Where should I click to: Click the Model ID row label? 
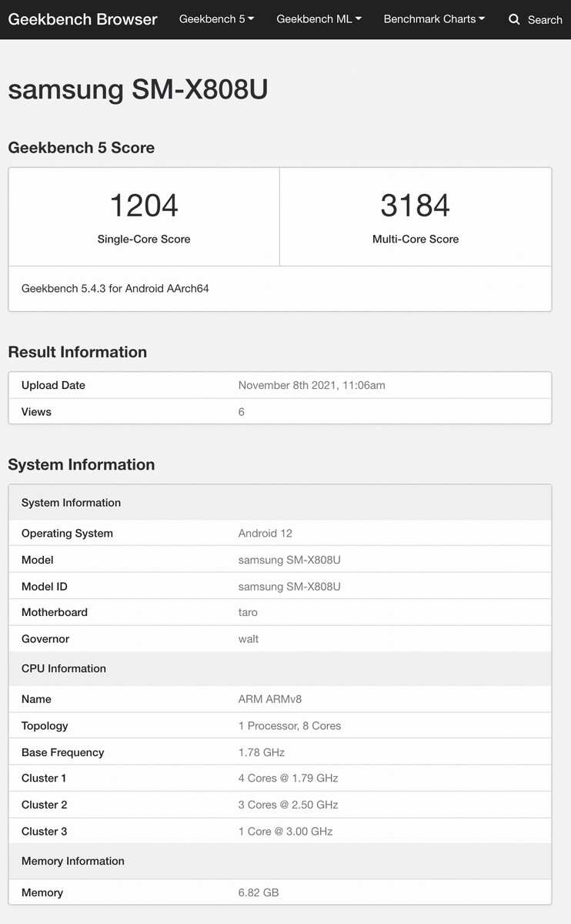pyautogui.click(x=45, y=587)
